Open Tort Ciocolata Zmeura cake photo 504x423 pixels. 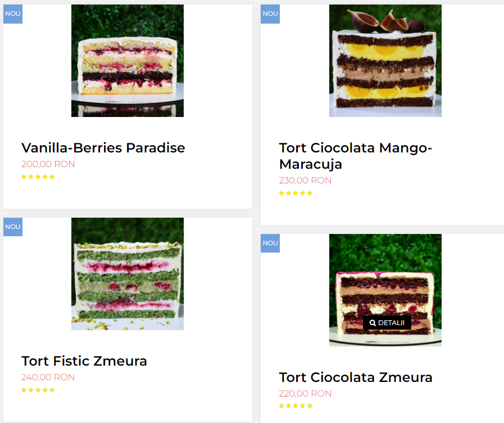click(385, 290)
